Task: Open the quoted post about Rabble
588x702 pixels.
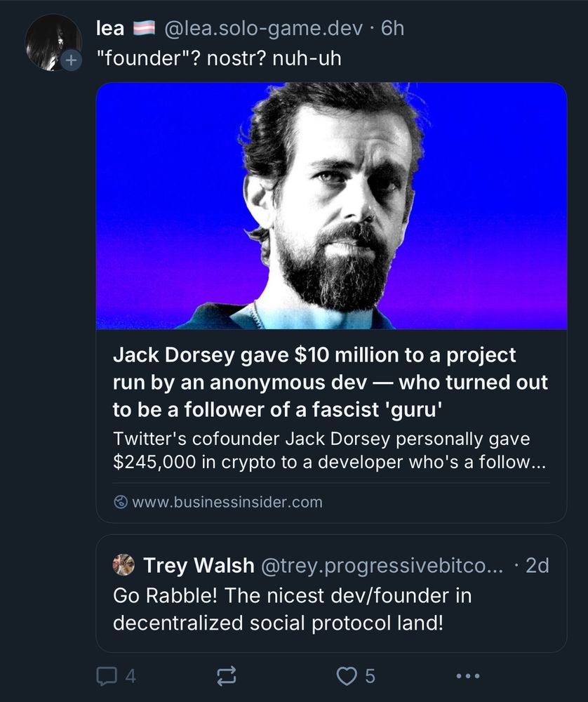Action: [x=332, y=593]
